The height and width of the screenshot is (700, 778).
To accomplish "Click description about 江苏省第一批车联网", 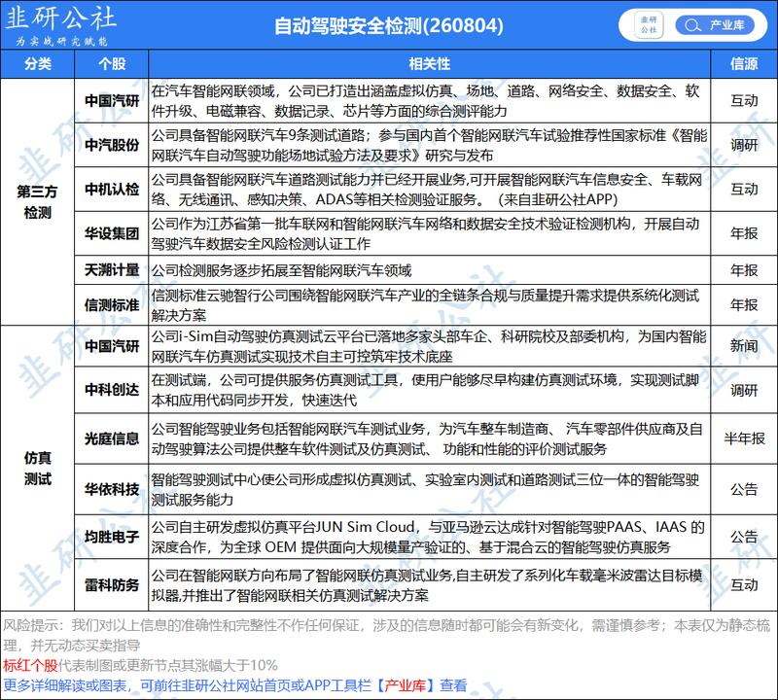I will coord(425,233).
